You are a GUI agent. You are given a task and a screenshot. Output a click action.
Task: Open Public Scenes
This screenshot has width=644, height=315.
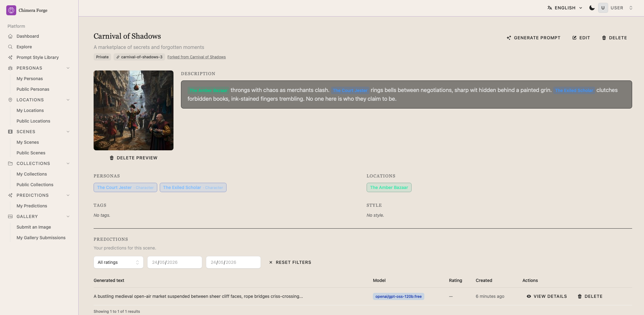coord(31,153)
